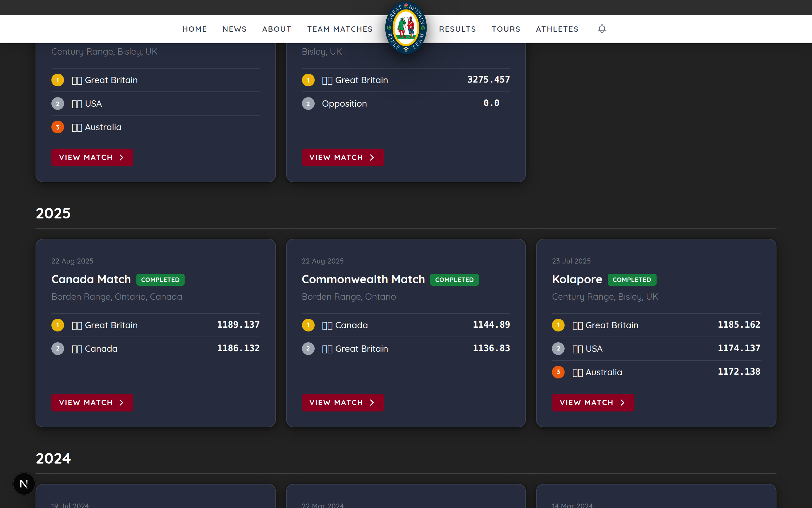Click COMPLETED badge next to Commonwealth Match

tap(454, 279)
